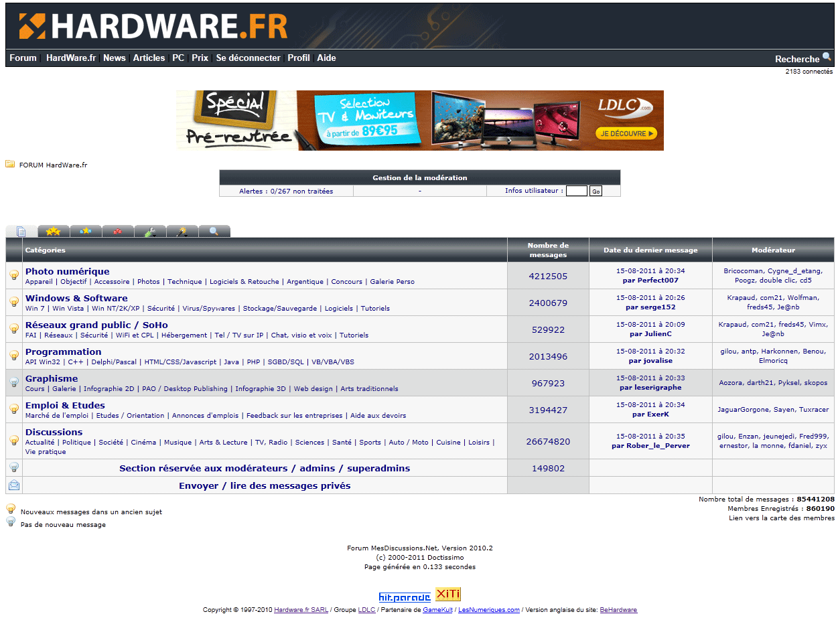Open Alertes 0/267 non traitées link
840x620 pixels.
click(286, 191)
